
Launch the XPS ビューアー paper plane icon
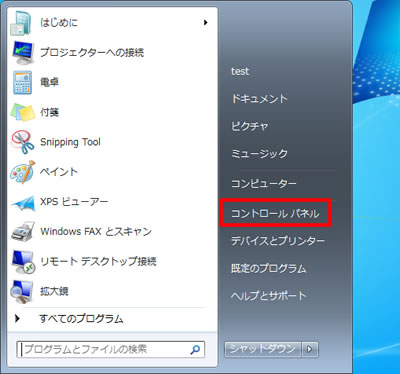23,202
